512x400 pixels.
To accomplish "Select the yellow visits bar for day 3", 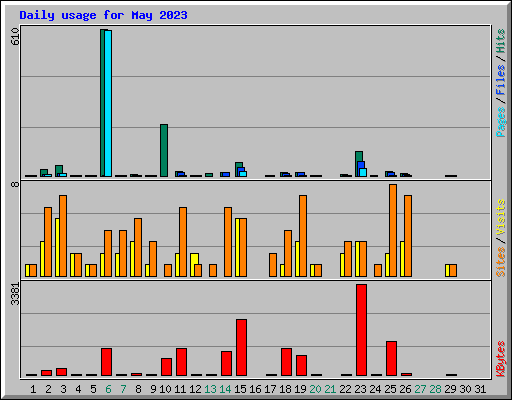I will [x=57, y=247].
